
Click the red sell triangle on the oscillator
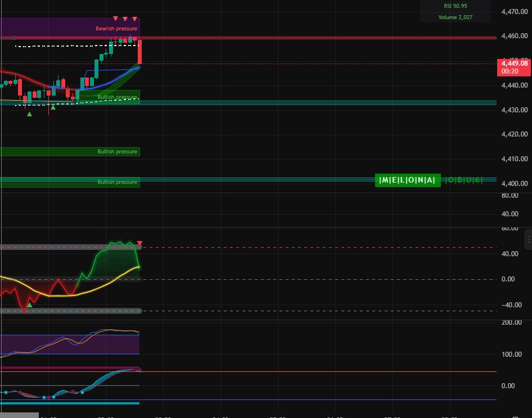coord(139,244)
